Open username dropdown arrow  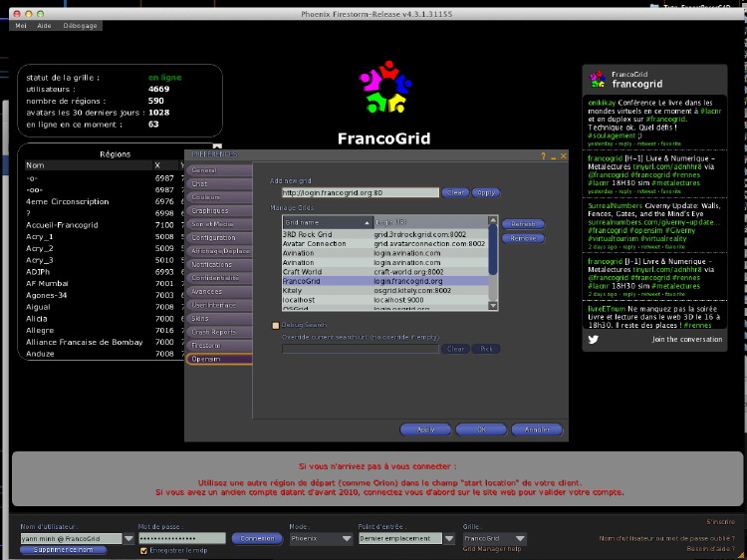pyautogui.click(x=128, y=538)
